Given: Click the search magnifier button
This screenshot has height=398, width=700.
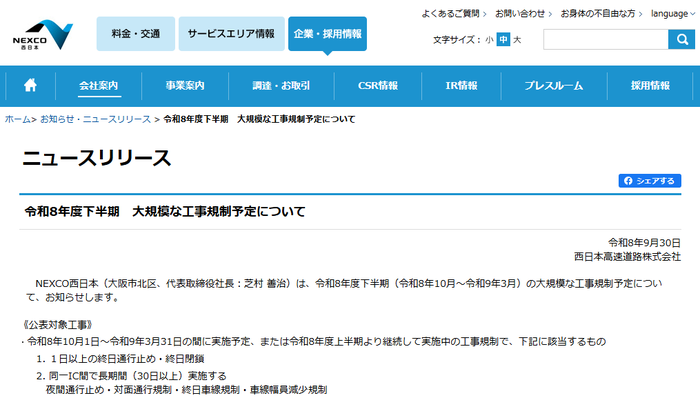Looking at the screenshot, I should pos(682,39).
